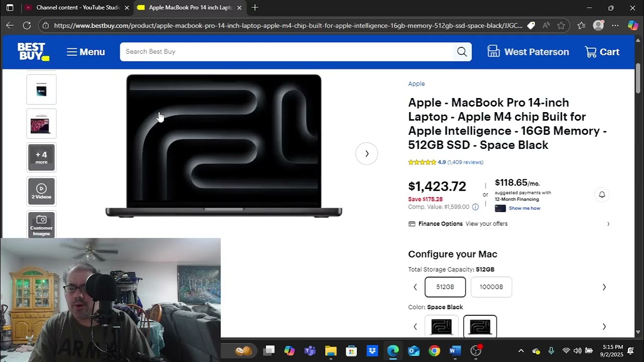This screenshot has width=644, height=362.
Task: Select the M4 chip thumbnail image
Action: click(41, 89)
